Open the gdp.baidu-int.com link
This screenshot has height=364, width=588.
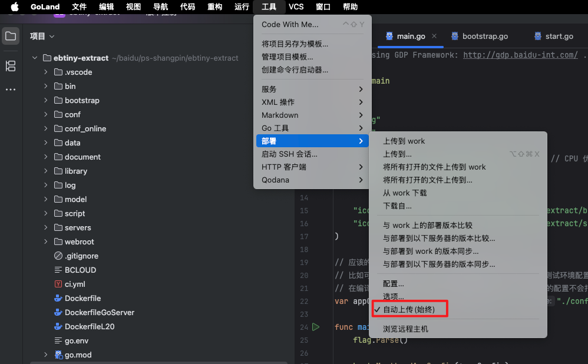point(520,55)
